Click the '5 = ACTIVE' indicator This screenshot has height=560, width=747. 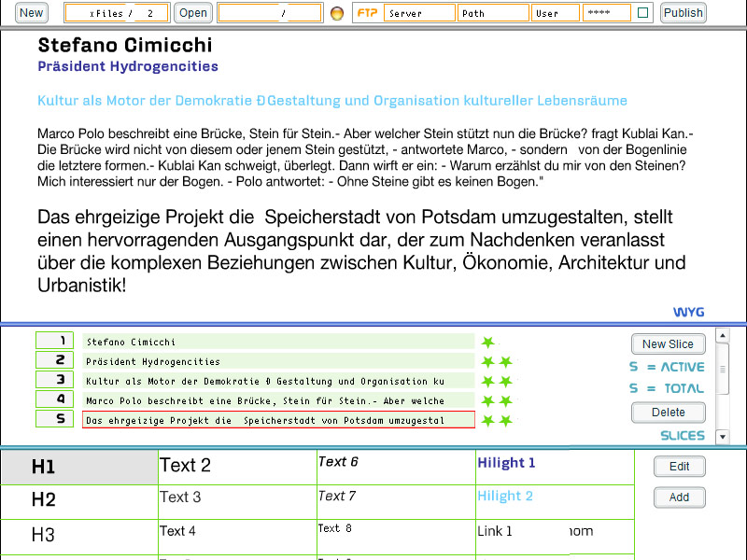pyautogui.click(x=667, y=367)
